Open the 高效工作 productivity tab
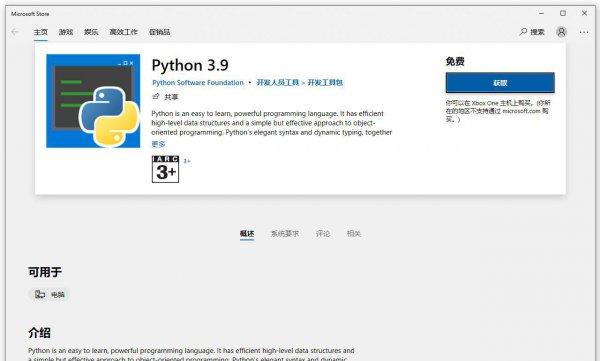The width and height of the screenshot is (600, 361). tap(123, 32)
